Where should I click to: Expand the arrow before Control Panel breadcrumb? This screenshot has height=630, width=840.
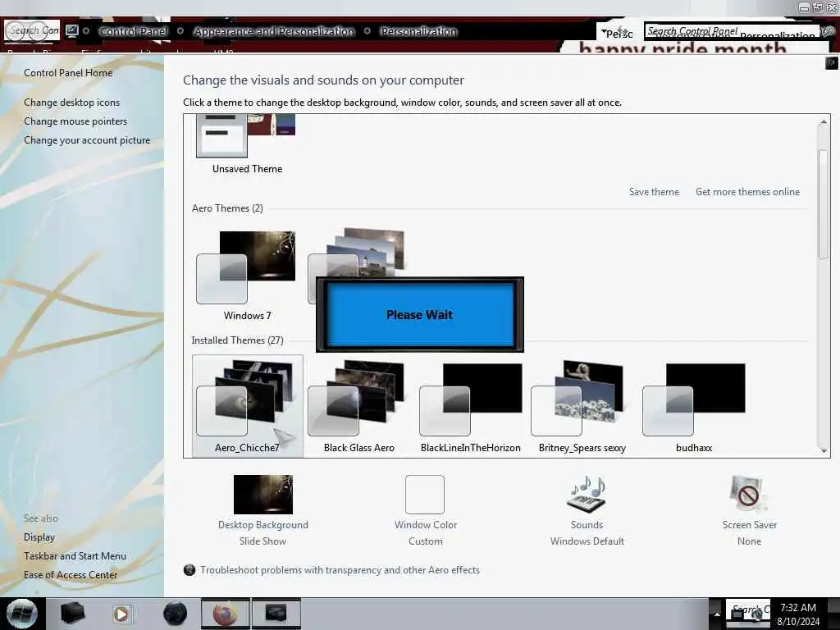(85, 31)
